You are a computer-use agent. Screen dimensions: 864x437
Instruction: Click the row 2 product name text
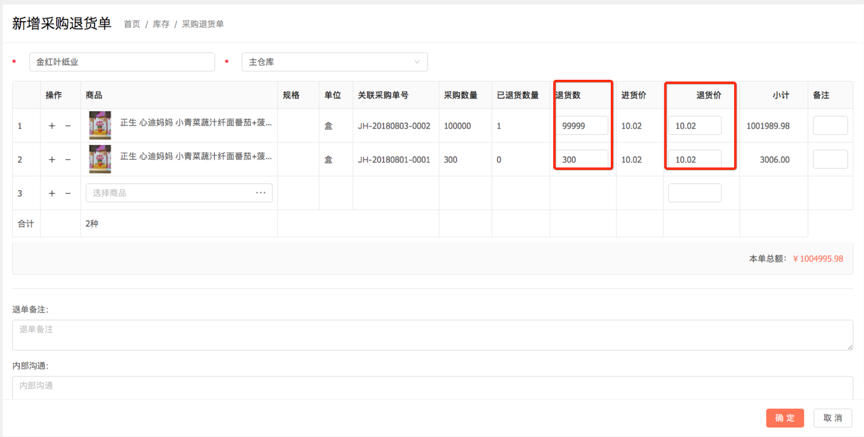click(196, 157)
